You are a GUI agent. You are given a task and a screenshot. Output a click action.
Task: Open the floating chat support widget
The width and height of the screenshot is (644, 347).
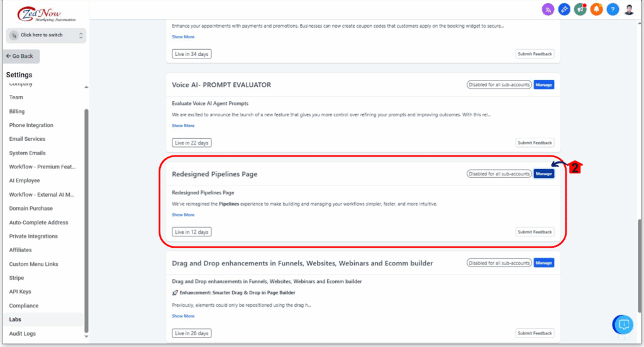tap(623, 325)
